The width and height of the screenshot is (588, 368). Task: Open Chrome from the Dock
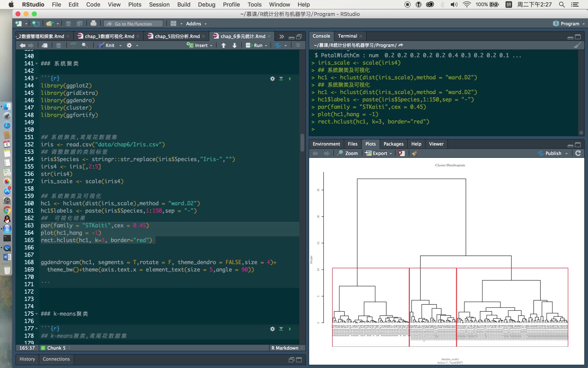click(7, 210)
